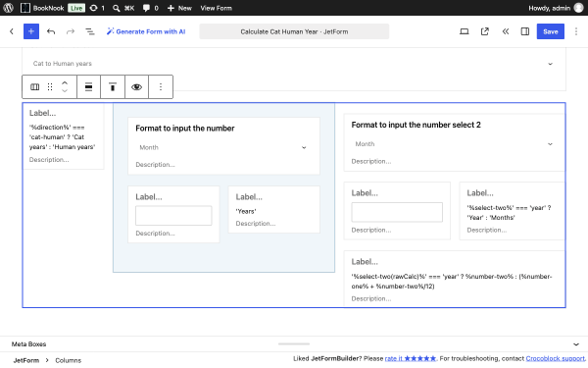Follow the rate it five stars link

(411, 358)
